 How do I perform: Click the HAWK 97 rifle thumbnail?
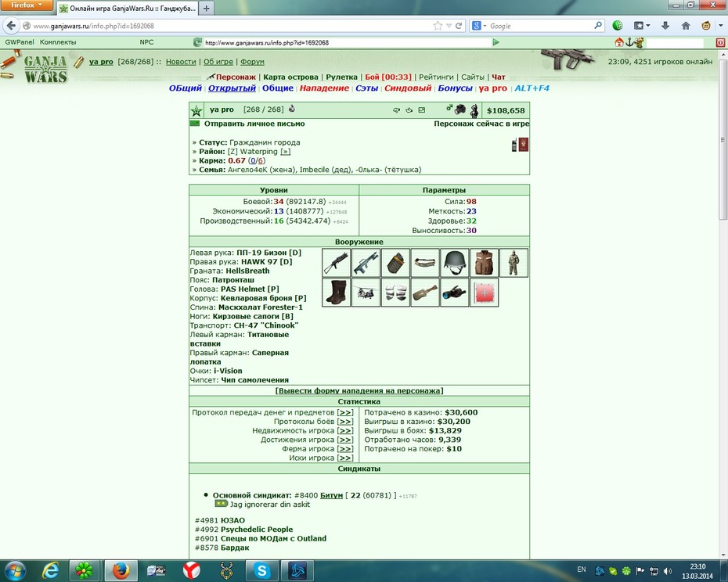(x=366, y=263)
